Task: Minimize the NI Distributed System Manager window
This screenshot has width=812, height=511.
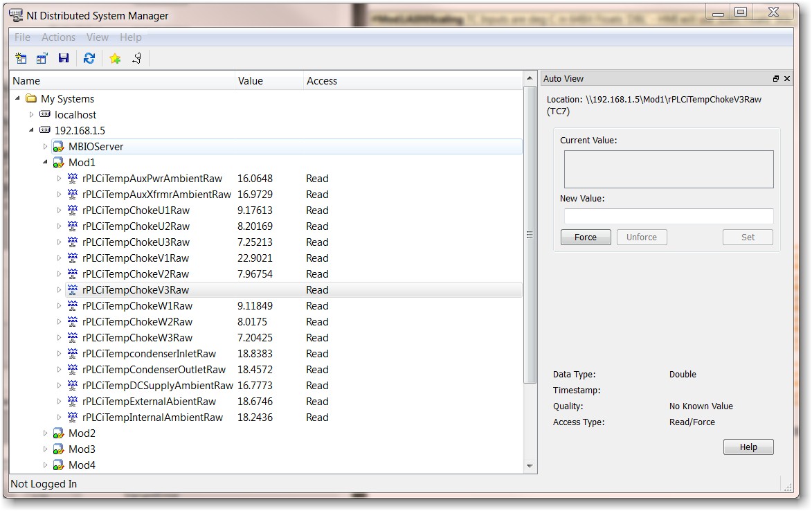Action: click(718, 12)
